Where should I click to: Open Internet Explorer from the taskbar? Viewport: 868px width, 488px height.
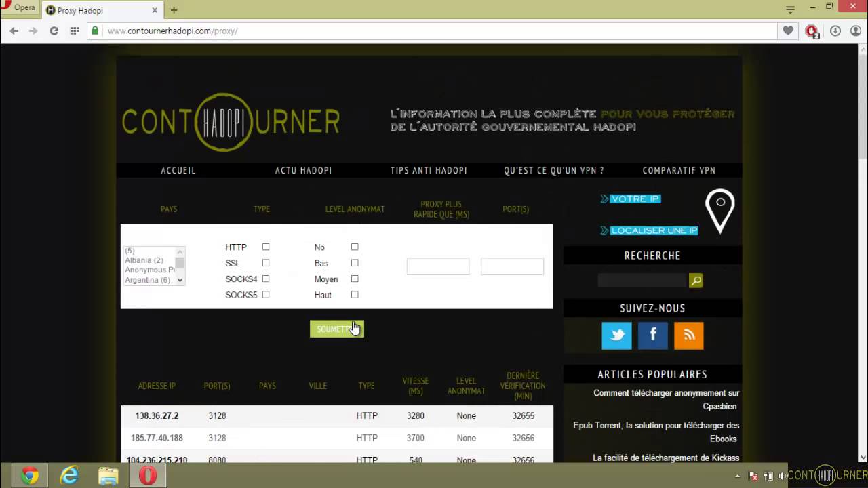69,476
